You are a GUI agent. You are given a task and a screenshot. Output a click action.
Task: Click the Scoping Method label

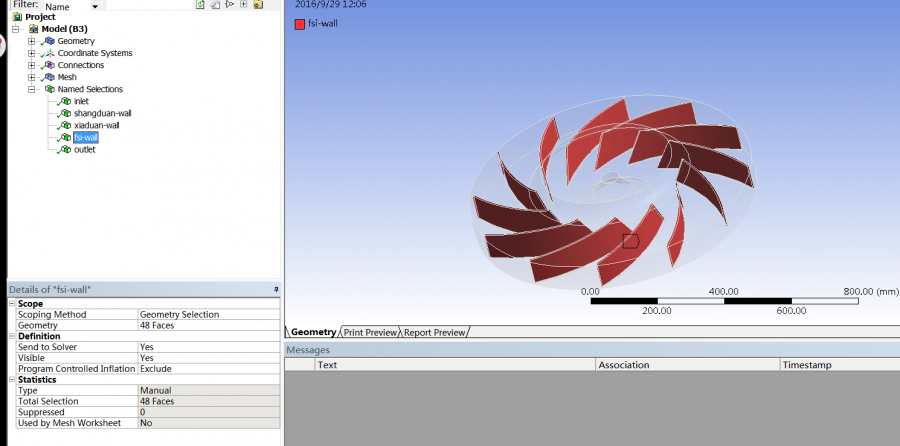point(52,315)
